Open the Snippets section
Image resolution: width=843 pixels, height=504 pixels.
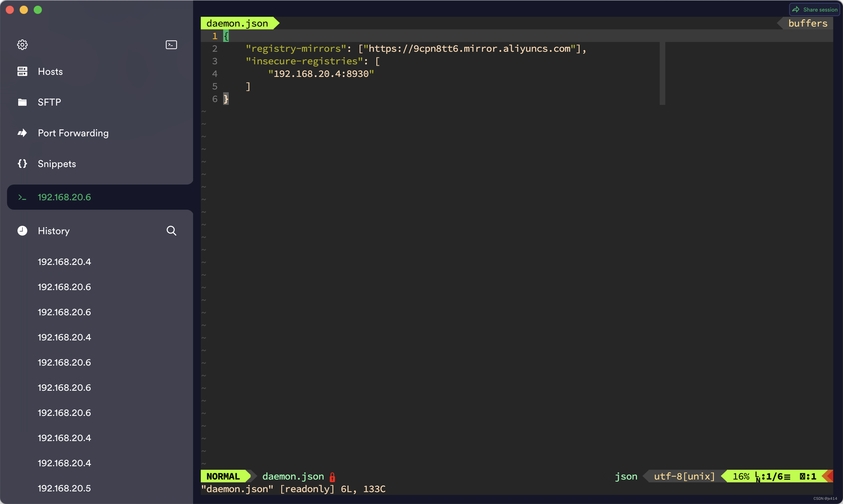[x=57, y=164]
